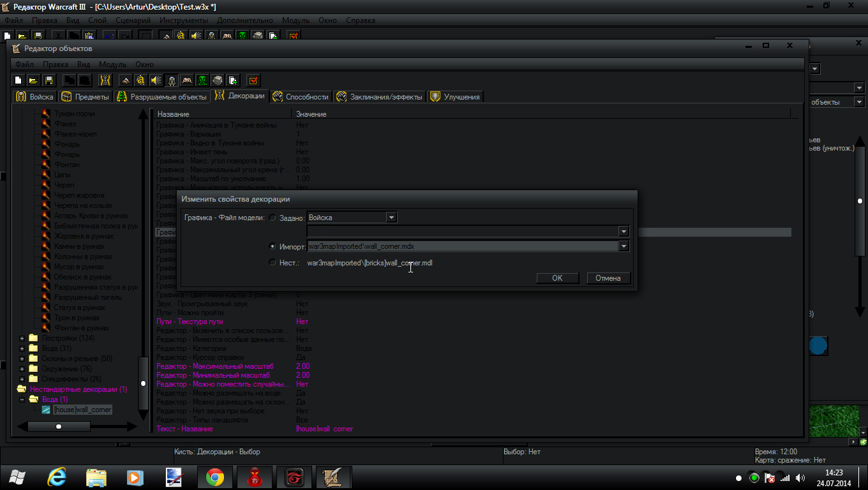Open Terrain Editor from Object Editor toolbar

[x=126, y=80]
